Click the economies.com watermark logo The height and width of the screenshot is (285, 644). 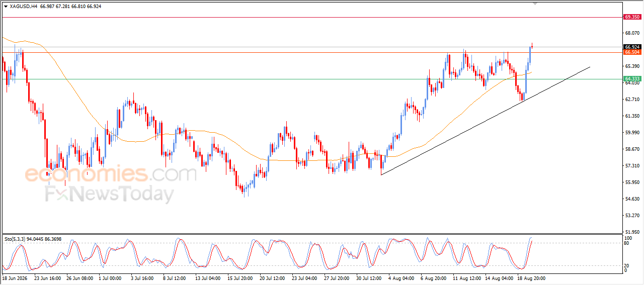pos(111,174)
